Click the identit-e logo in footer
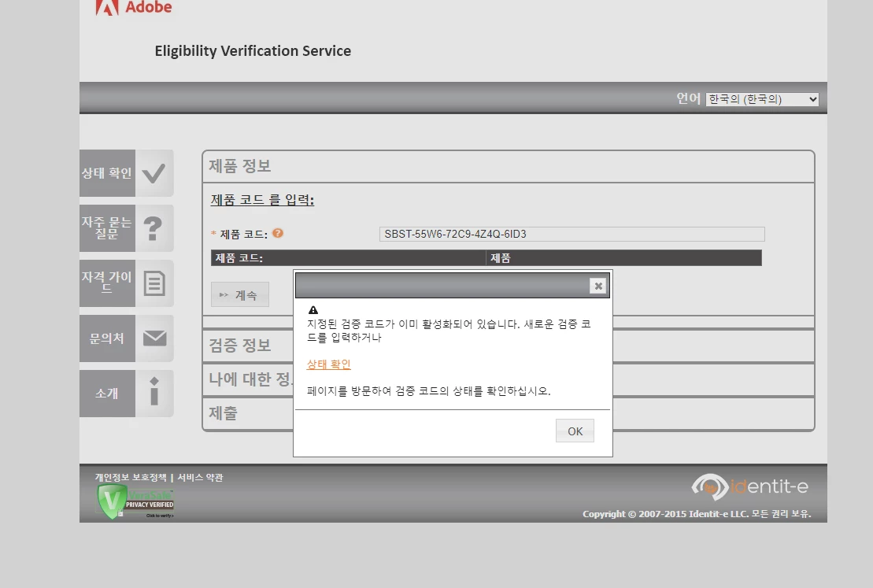The image size is (873, 588). (x=749, y=486)
